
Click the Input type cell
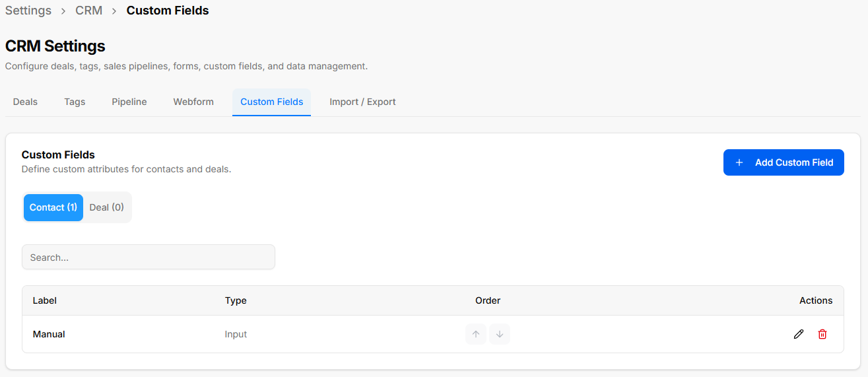236,334
